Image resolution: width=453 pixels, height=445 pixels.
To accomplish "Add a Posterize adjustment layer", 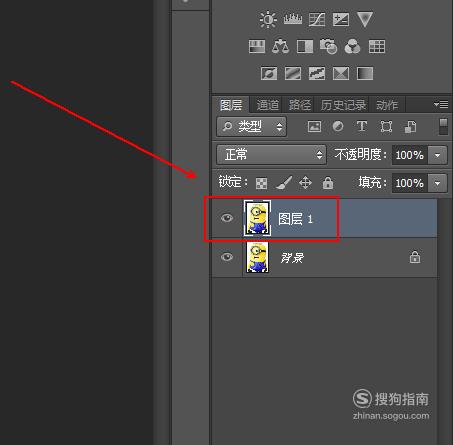I will click(293, 74).
